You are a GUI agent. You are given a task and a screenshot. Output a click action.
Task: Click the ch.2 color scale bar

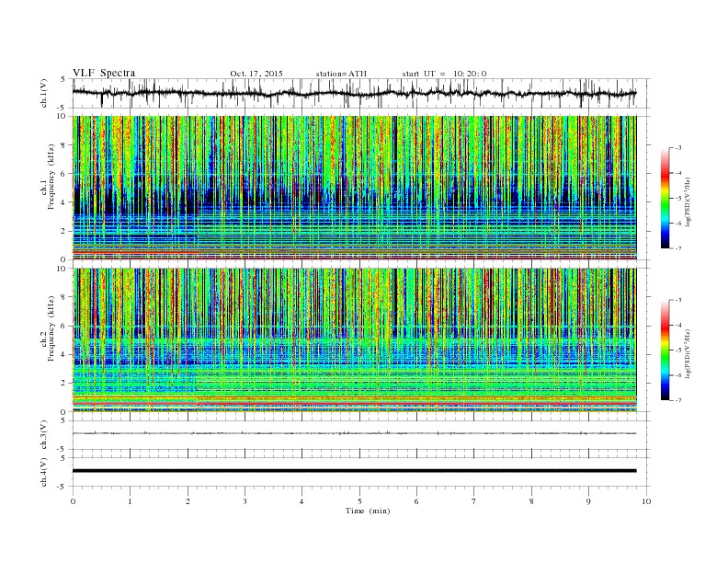point(665,350)
